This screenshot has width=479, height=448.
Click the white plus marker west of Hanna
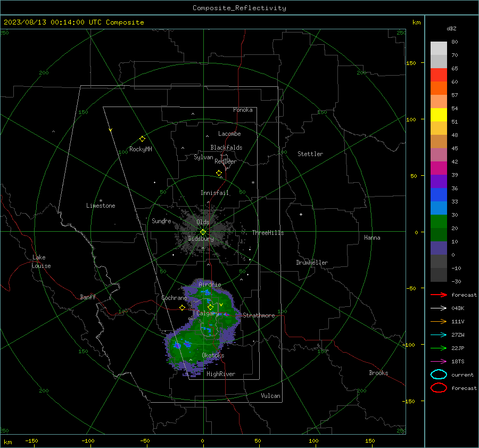[x=301, y=214]
